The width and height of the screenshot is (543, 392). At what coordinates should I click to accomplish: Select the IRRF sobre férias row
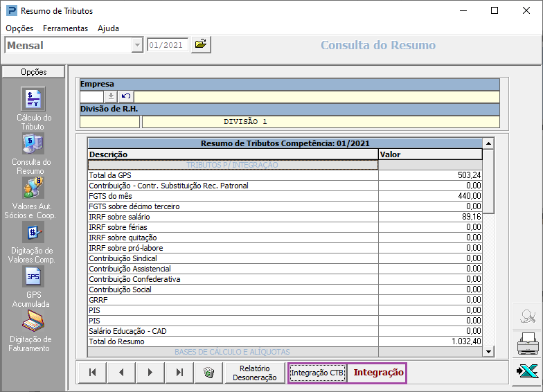tap(285, 227)
